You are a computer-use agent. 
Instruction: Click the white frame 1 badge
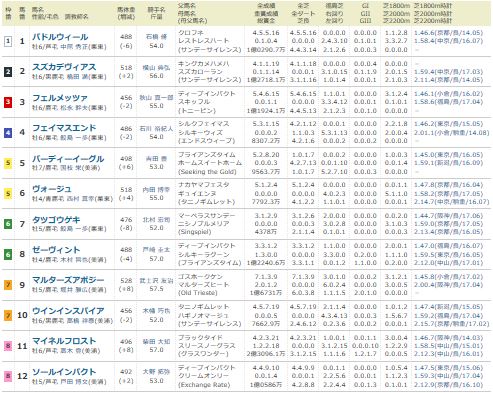[x=8, y=41]
